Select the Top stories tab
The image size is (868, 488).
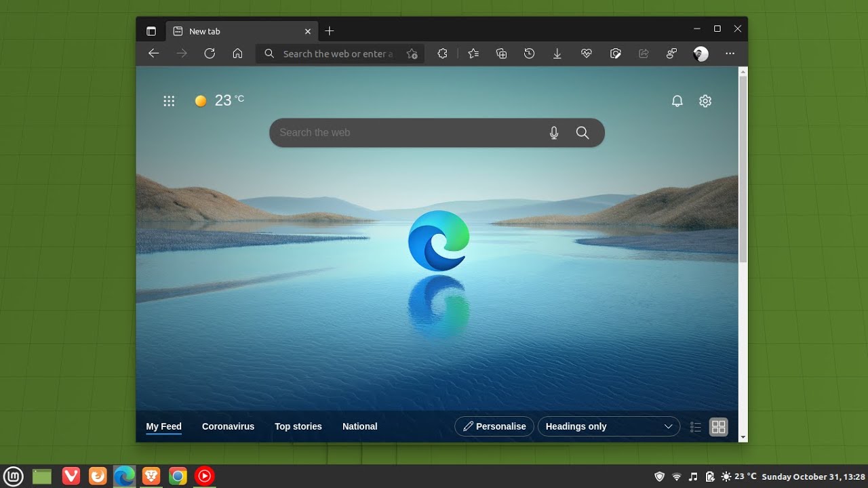click(x=298, y=426)
